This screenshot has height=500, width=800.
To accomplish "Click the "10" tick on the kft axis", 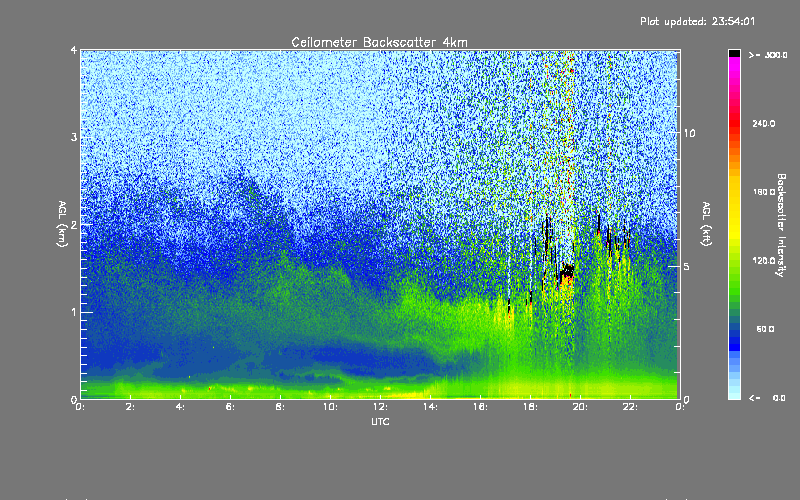I will [x=689, y=133].
